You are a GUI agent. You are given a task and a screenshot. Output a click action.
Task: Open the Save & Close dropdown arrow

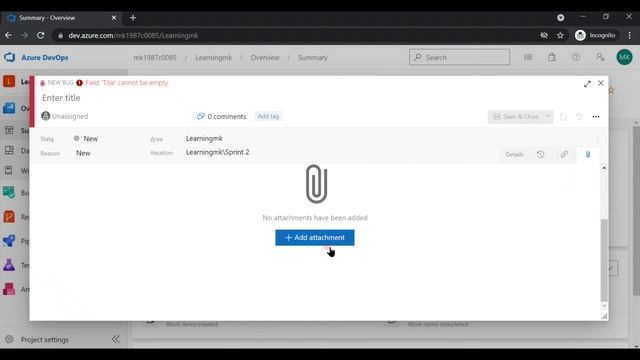click(548, 117)
